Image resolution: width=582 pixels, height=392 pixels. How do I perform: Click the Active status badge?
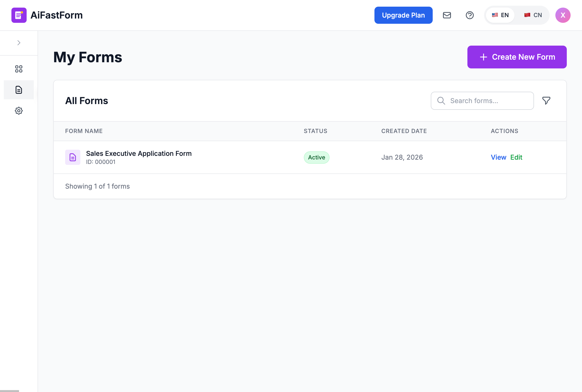(x=316, y=158)
